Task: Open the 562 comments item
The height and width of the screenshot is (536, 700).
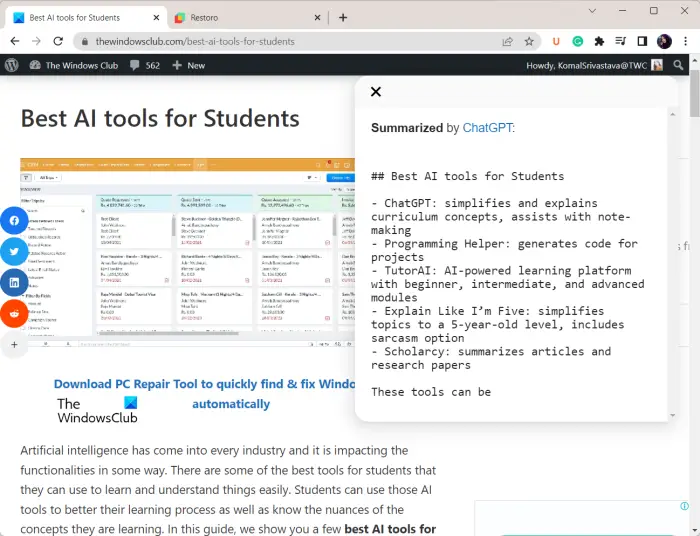Action: (x=145, y=65)
